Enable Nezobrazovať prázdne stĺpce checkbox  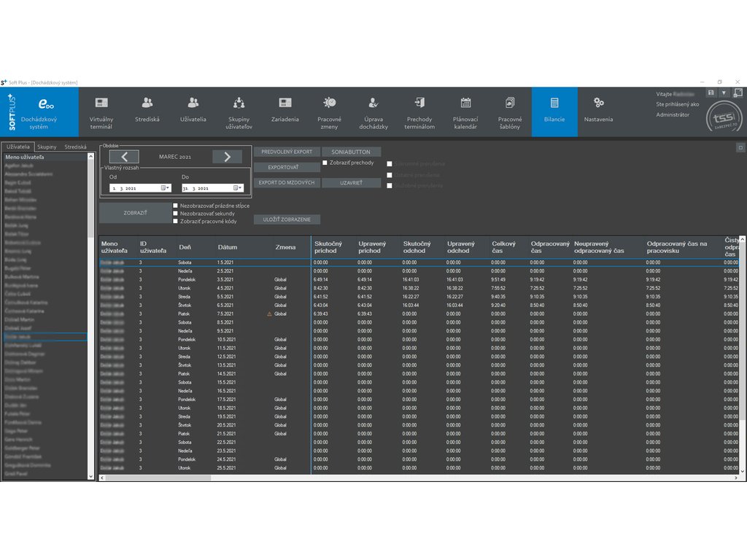point(176,206)
